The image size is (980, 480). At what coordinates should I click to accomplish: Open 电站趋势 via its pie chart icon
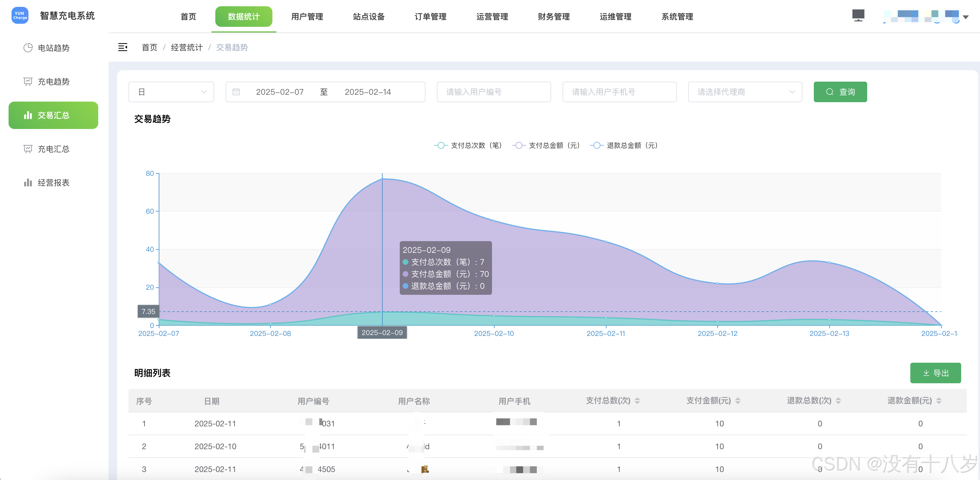click(28, 48)
